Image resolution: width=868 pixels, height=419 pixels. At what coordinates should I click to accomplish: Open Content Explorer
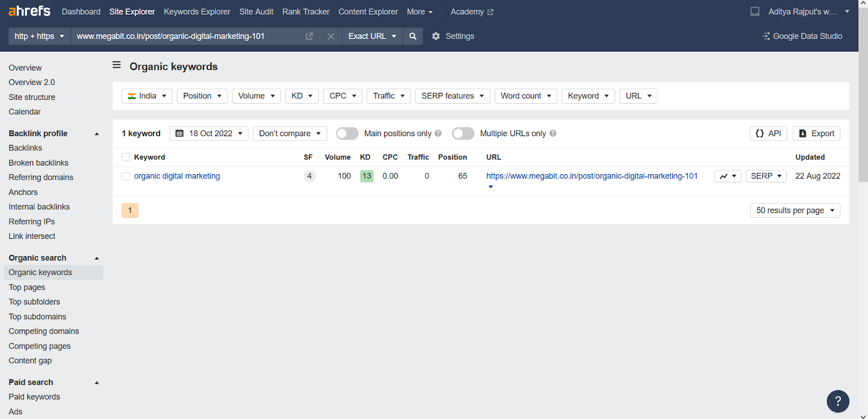click(368, 11)
